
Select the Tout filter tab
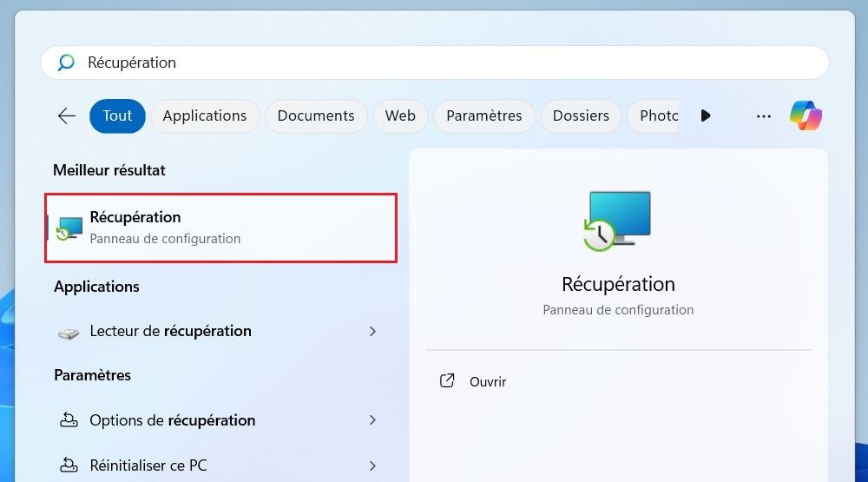(117, 116)
